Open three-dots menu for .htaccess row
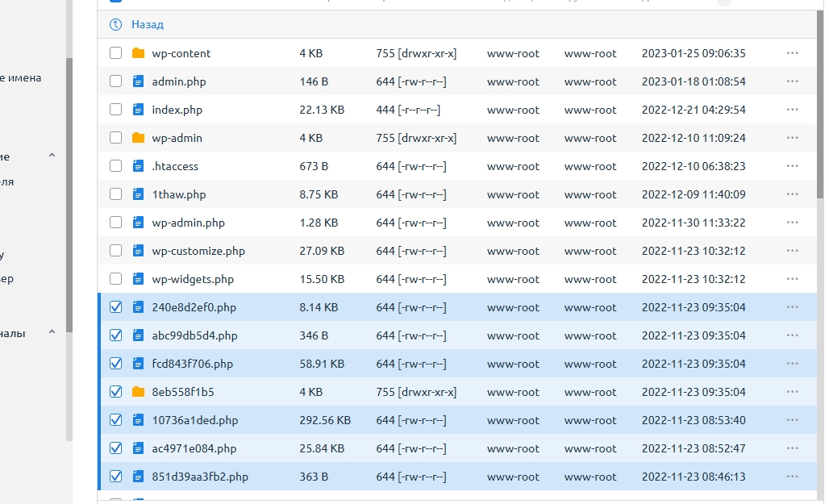This screenshot has height=504, width=829. click(791, 166)
